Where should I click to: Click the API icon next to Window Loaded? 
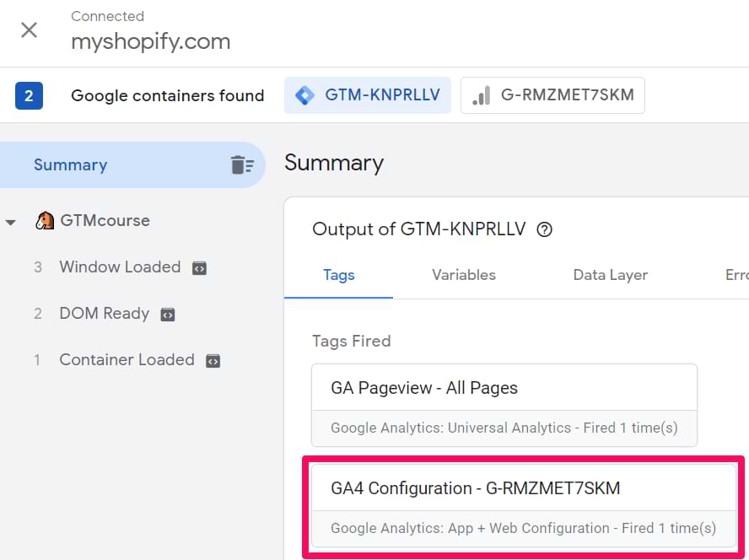[x=199, y=268]
